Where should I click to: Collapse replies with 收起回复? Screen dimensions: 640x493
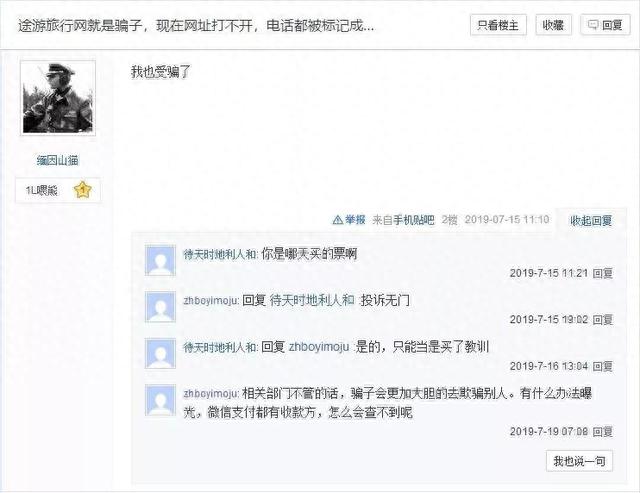pos(591,221)
